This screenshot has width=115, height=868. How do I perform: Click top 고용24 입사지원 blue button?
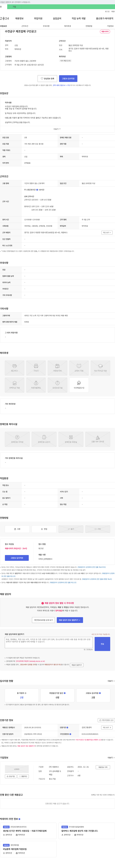click(x=68, y=78)
